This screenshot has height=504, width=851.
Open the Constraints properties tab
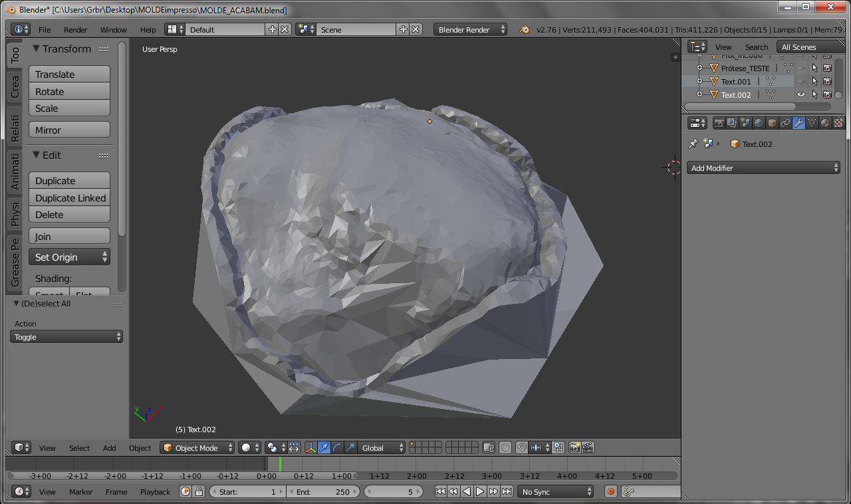(785, 123)
